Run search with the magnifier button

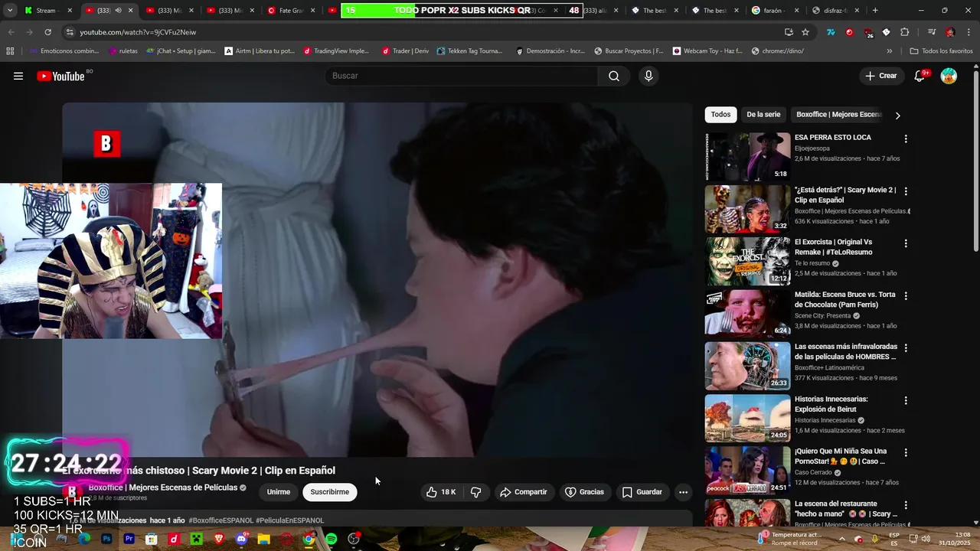[614, 76]
